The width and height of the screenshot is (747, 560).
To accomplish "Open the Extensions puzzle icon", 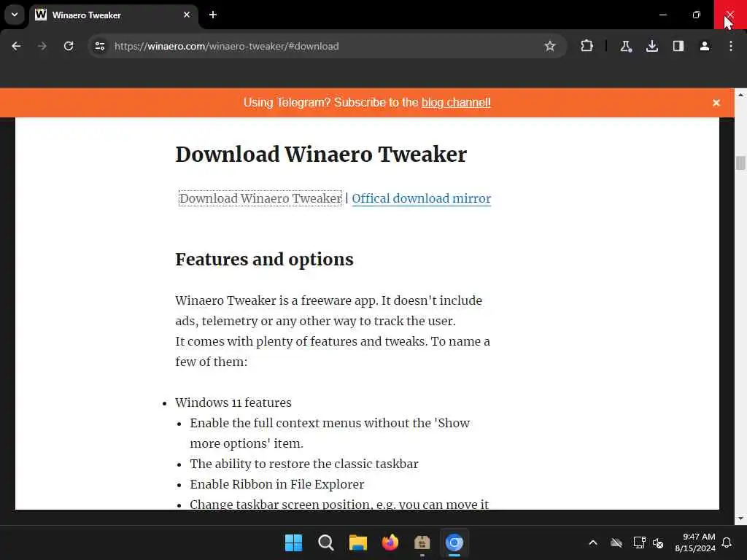I will coord(587,46).
